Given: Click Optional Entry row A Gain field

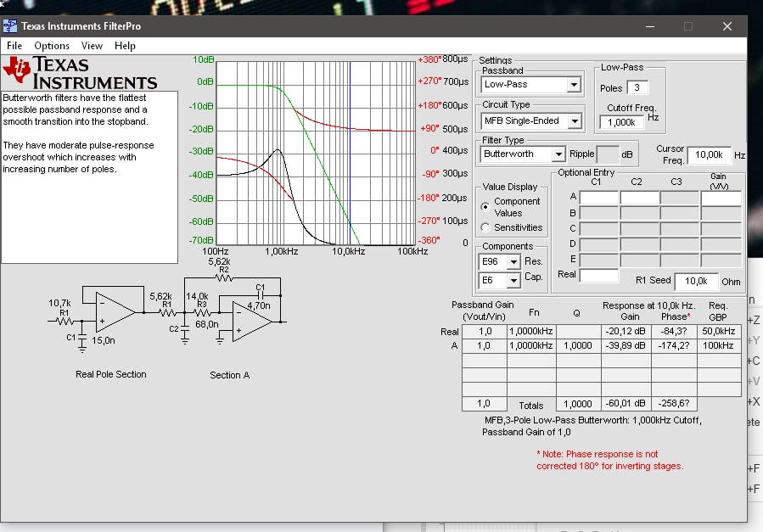Looking at the screenshot, I should 721,198.
